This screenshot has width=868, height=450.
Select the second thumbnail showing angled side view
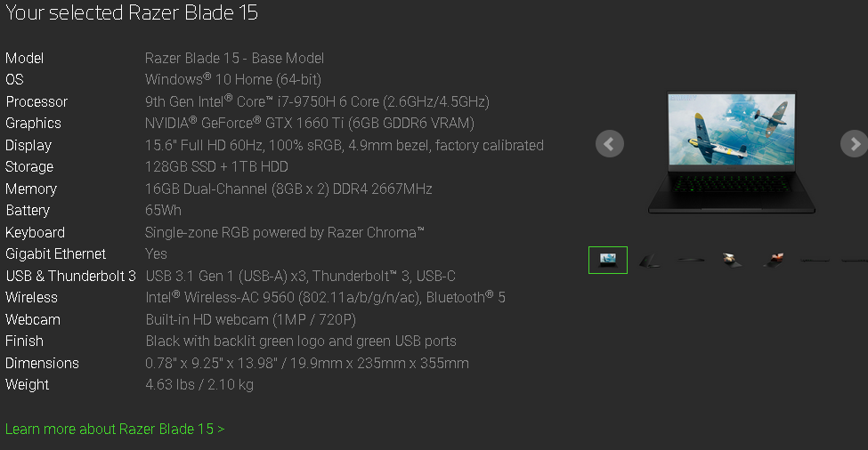[650, 260]
